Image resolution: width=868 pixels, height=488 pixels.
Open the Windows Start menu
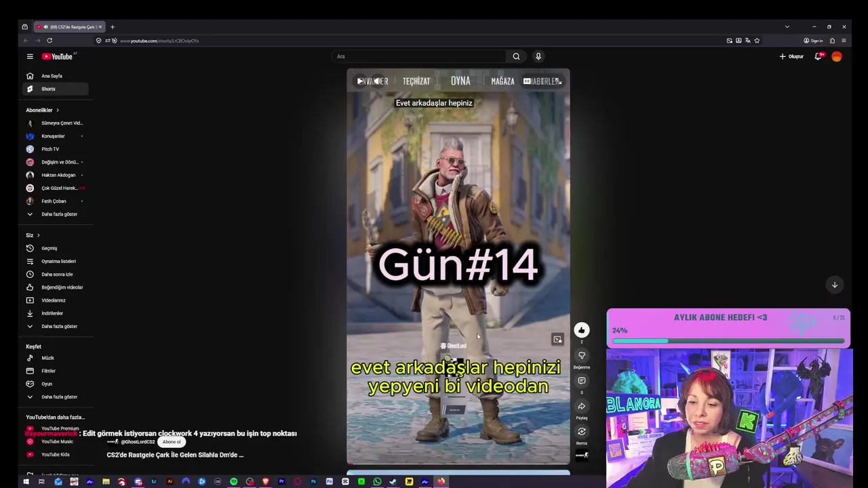[x=26, y=482]
